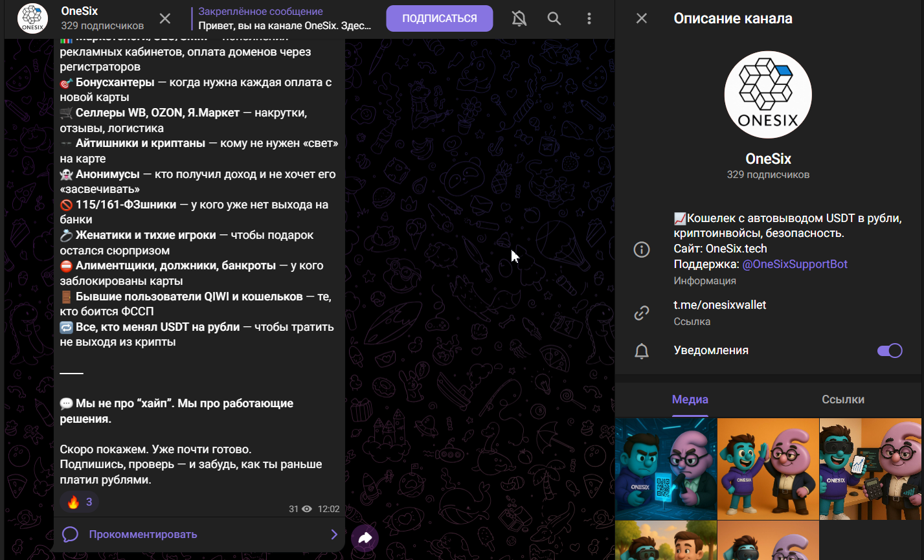
Task: Close the pinned message bar
Action: (x=165, y=19)
